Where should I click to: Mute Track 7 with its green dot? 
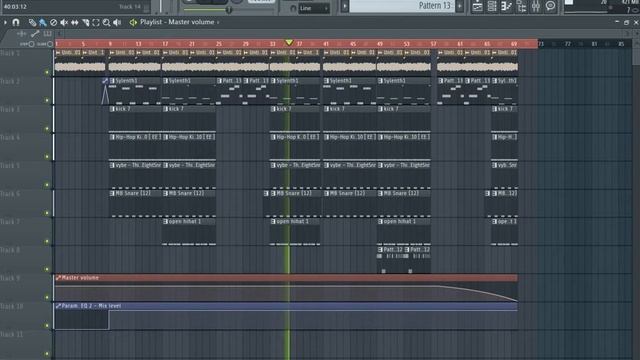click(x=47, y=241)
